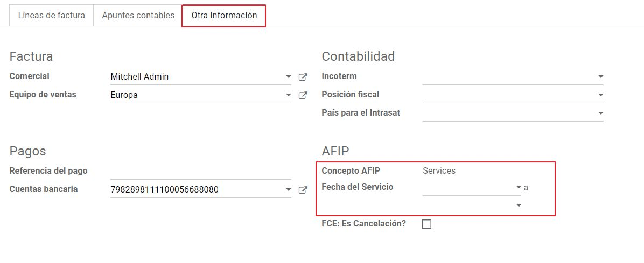Open external link for Comercial Mitchell Admin
644x263 pixels.
click(303, 77)
